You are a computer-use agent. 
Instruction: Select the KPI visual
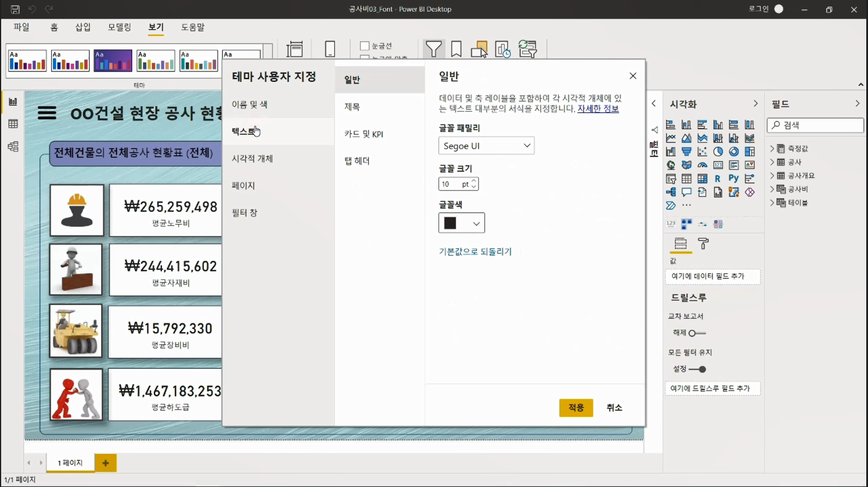tap(750, 165)
